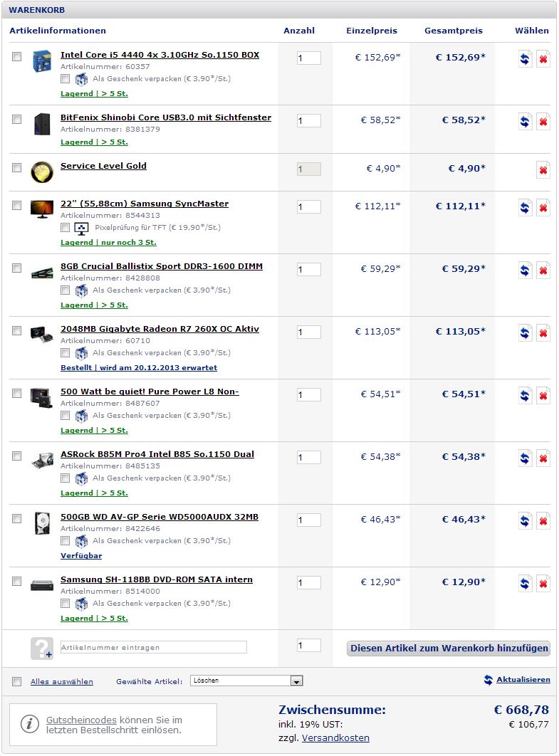Image resolution: width=559 pixels, height=756 pixels.
Task: Click the Aktualisieren link
Action: pyautogui.click(x=523, y=679)
